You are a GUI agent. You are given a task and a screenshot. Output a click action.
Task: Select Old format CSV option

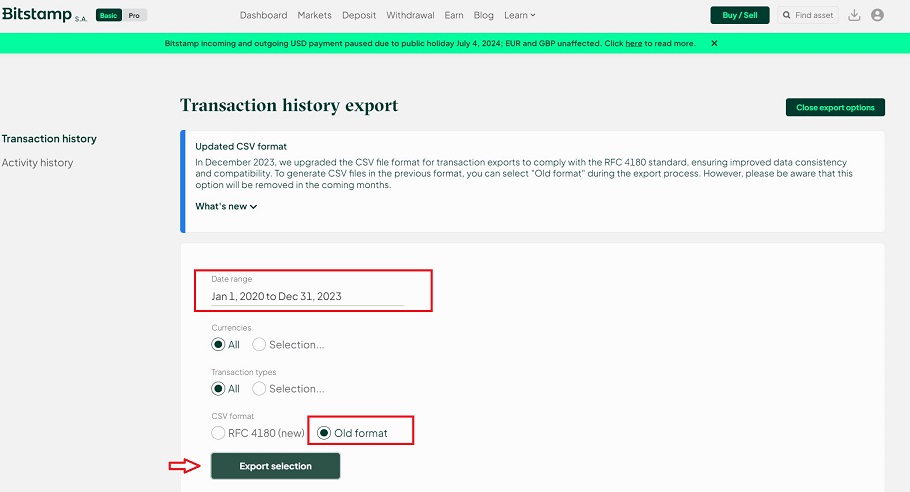[324, 433]
